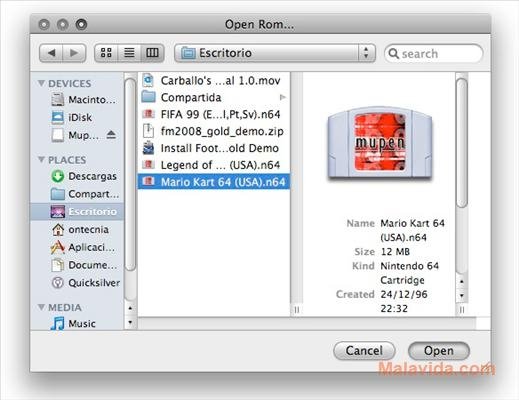Screen dimensions: 519x400
Task: Open the Escritorio location dropdown
Action: (x=275, y=53)
